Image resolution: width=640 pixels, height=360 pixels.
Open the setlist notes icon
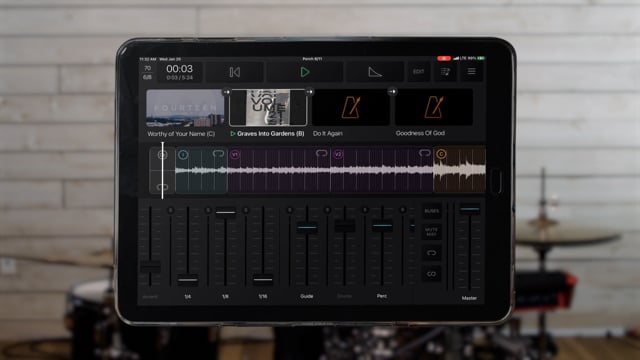(445, 72)
